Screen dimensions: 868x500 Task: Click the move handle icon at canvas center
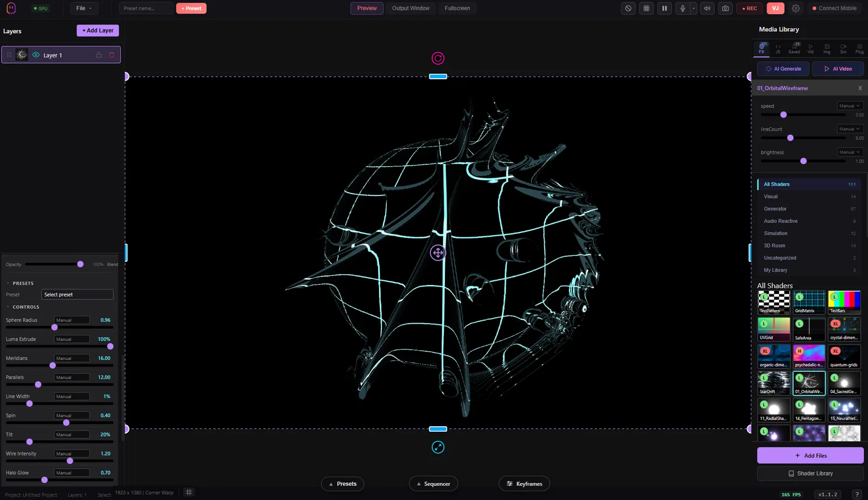point(438,252)
